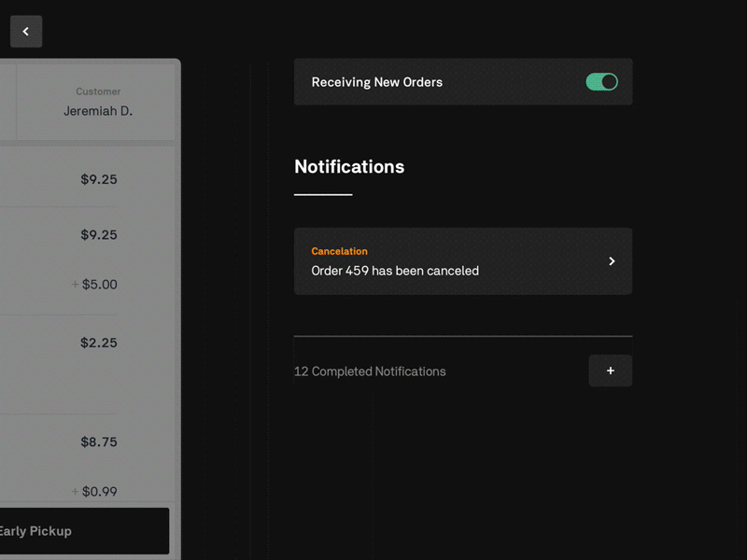
Task: Select 'Order 459 has been canceled' text
Action: tap(395, 271)
